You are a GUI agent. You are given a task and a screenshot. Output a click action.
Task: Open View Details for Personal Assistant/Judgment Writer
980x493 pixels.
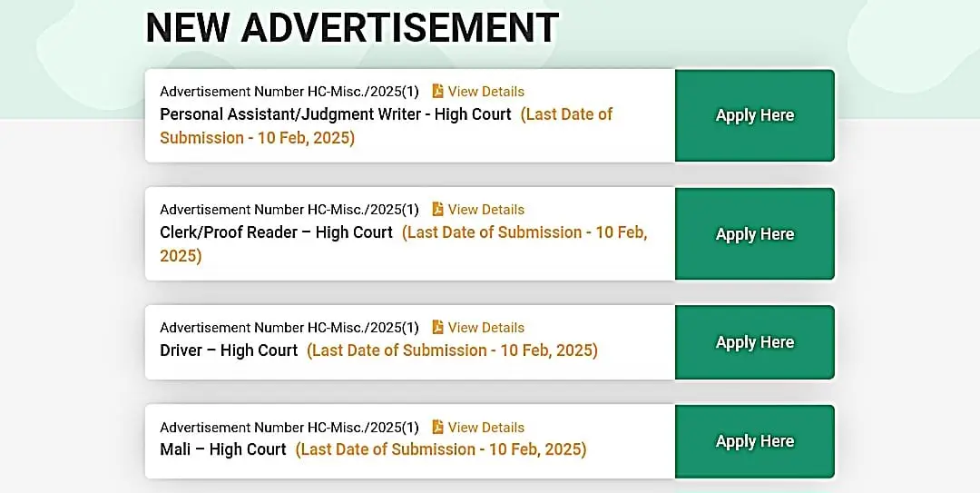[x=486, y=92]
